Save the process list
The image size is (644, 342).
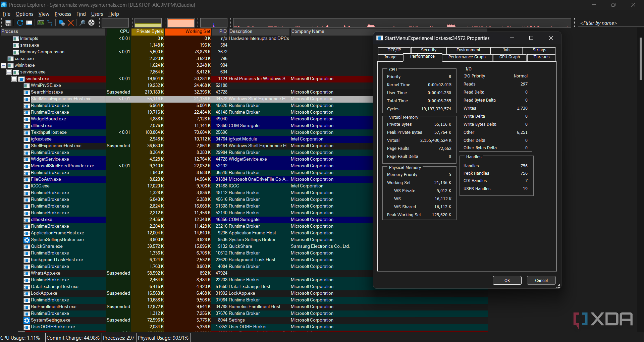click(8, 23)
